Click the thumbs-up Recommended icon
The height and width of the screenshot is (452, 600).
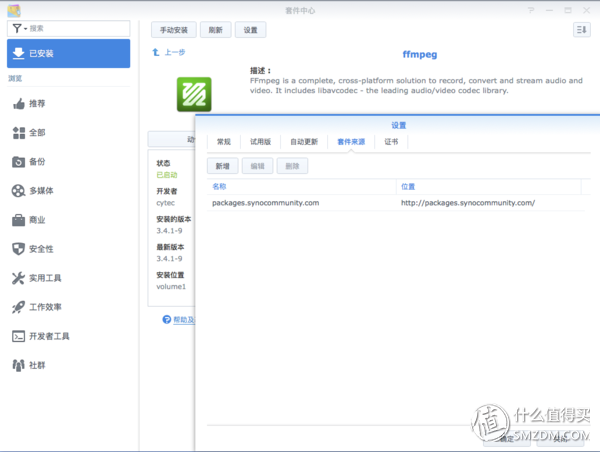click(x=18, y=103)
